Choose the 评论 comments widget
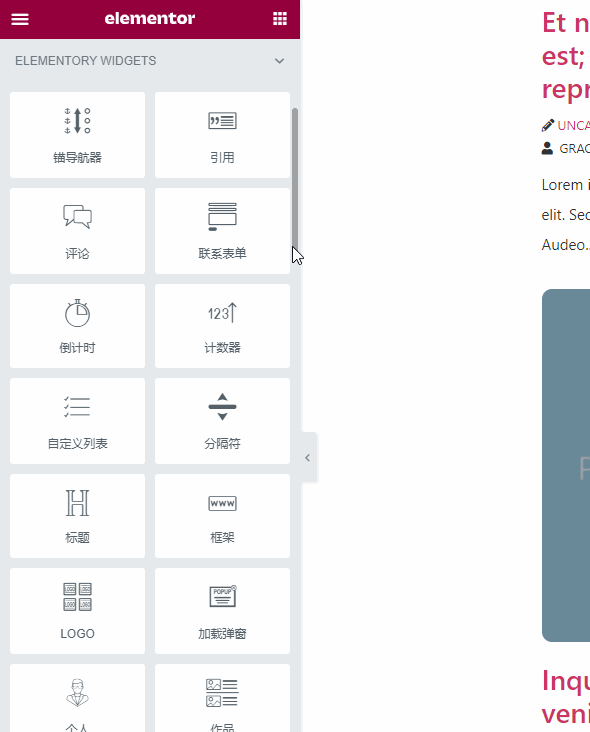The width and height of the screenshot is (590, 732). click(x=77, y=231)
